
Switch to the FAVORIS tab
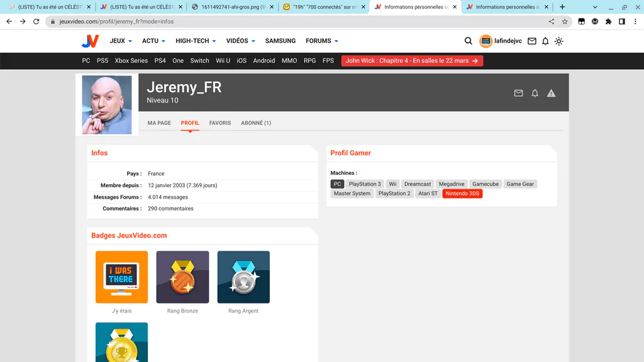pos(219,123)
